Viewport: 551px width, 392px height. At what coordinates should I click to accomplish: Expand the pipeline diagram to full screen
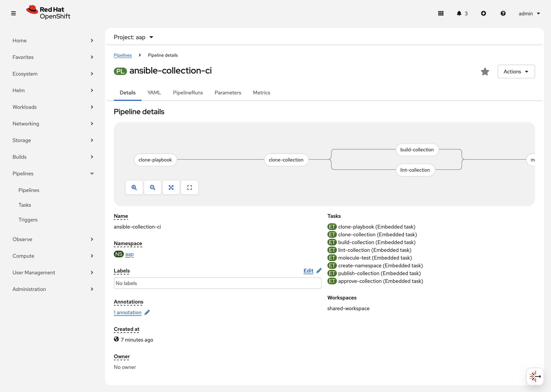pyautogui.click(x=190, y=187)
